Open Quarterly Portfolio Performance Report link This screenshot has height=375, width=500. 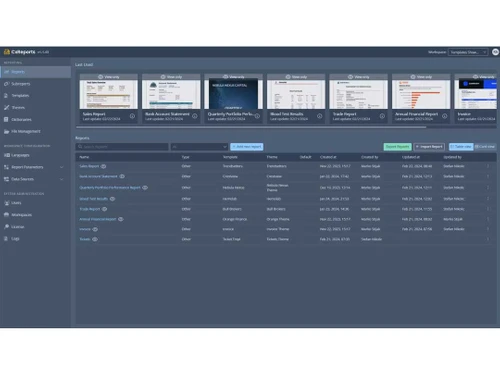[110, 188]
